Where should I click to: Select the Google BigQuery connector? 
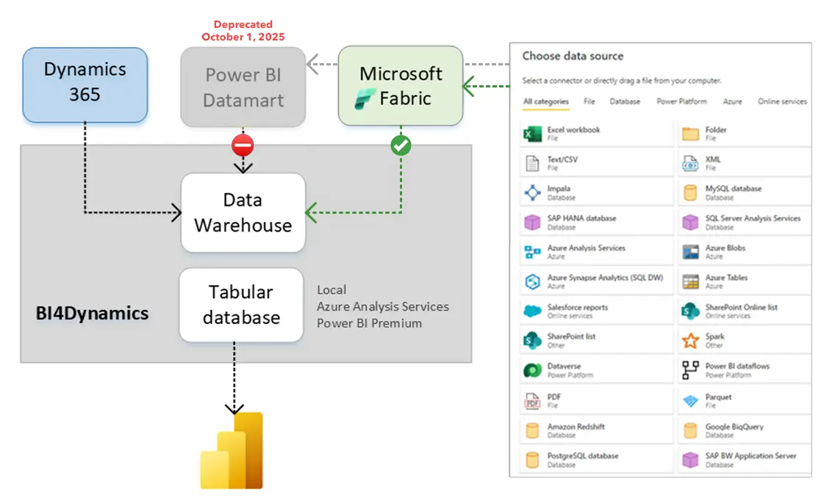pyautogui.click(x=734, y=431)
